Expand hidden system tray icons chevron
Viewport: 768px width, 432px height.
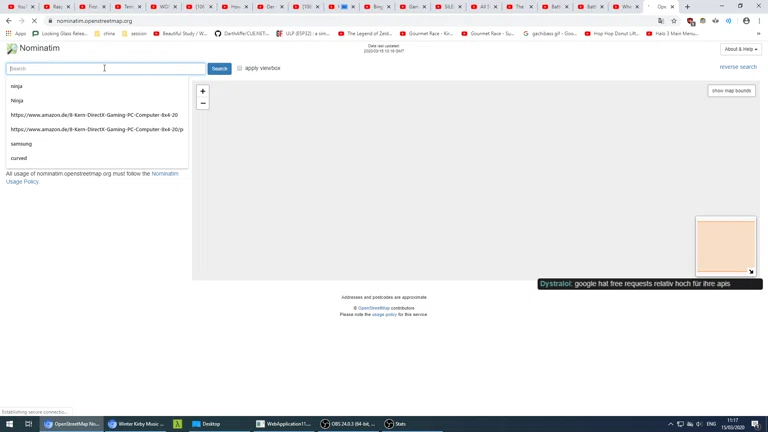pos(670,424)
